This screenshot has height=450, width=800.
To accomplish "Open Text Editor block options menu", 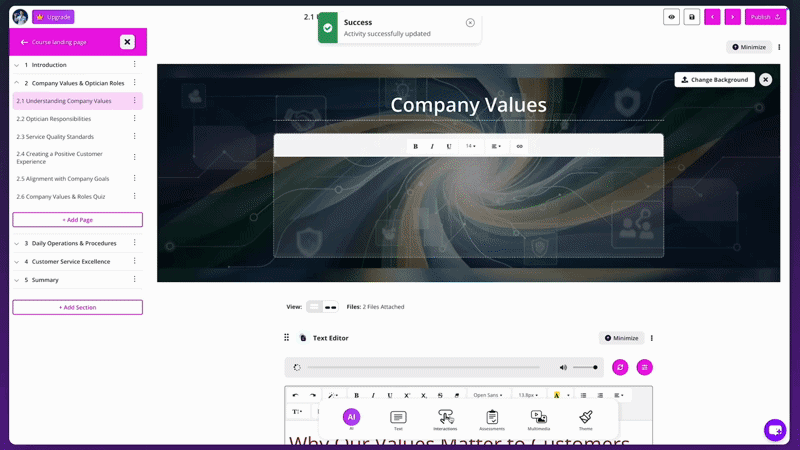I will 652,338.
